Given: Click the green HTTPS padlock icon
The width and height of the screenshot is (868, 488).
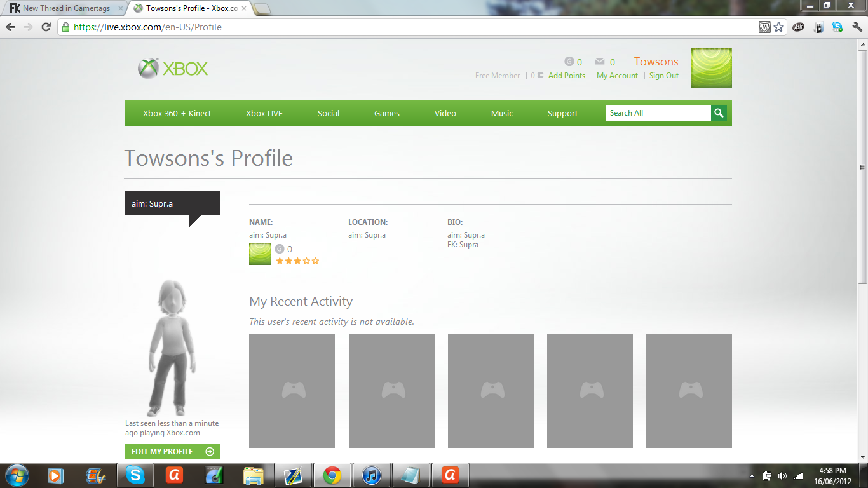Looking at the screenshot, I should click(65, 27).
